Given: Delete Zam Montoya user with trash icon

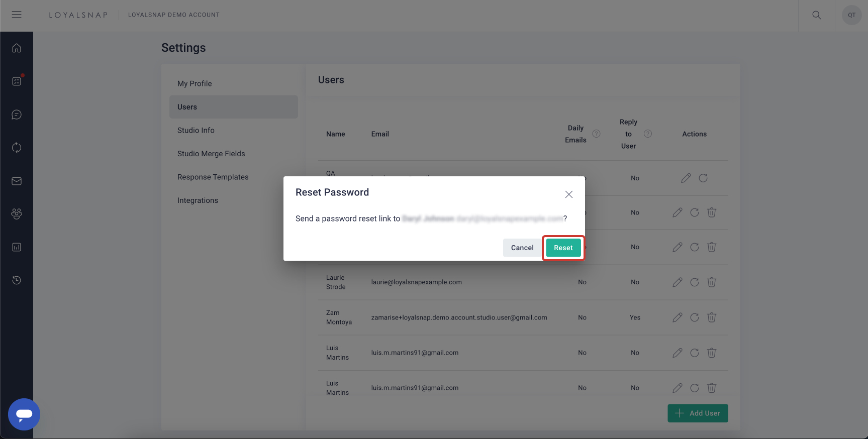Looking at the screenshot, I should (x=711, y=317).
